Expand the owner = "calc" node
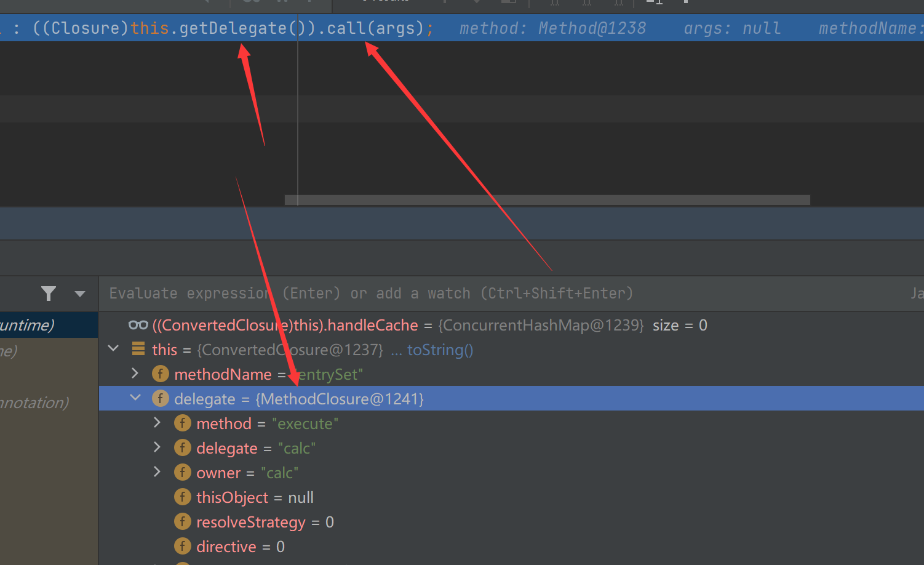 pyautogui.click(x=157, y=472)
